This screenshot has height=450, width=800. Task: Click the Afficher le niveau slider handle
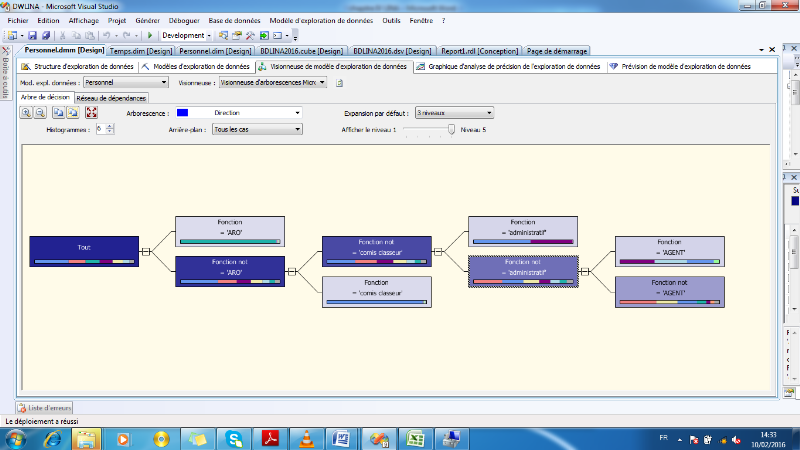tap(452, 130)
